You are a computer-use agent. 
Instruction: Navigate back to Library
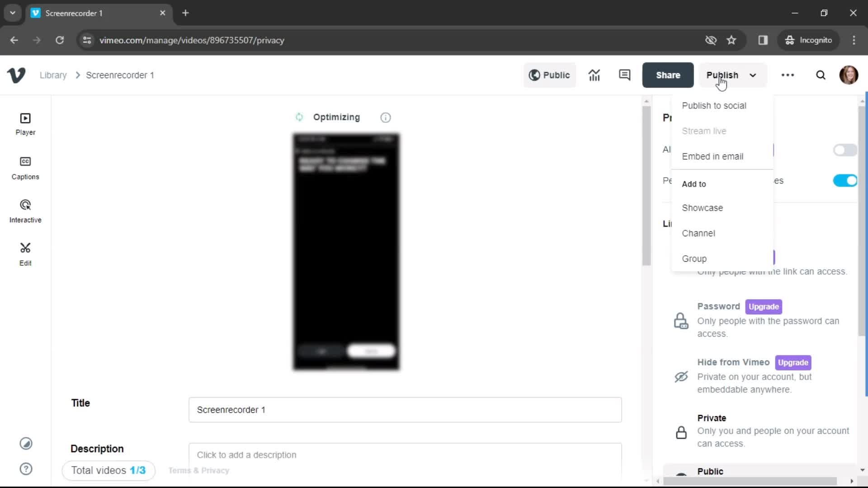53,75
